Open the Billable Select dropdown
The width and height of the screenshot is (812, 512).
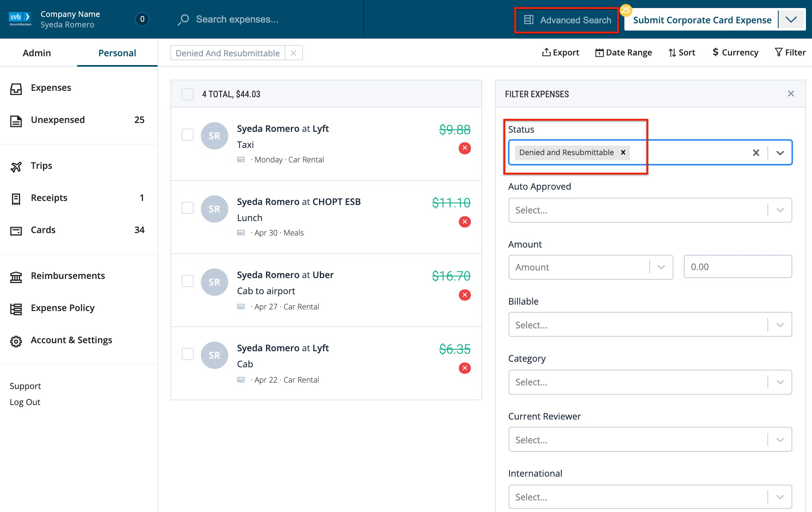[x=781, y=324]
